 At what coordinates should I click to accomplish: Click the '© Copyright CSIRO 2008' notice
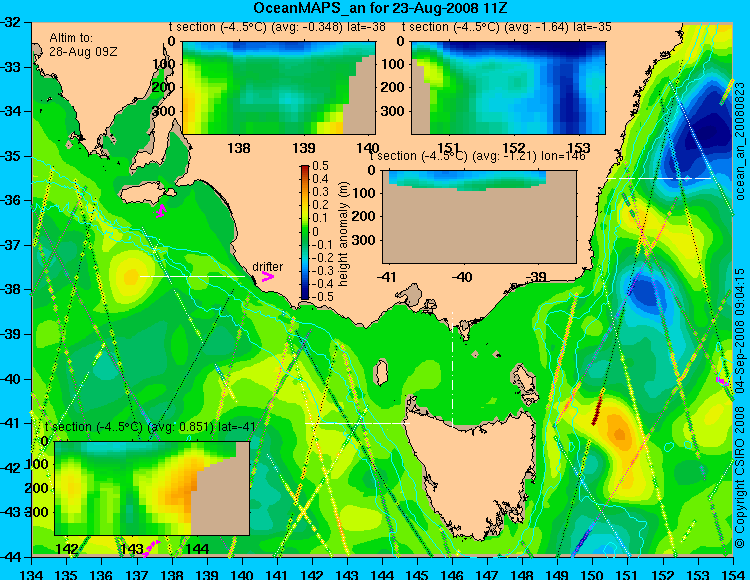click(740, 476)
